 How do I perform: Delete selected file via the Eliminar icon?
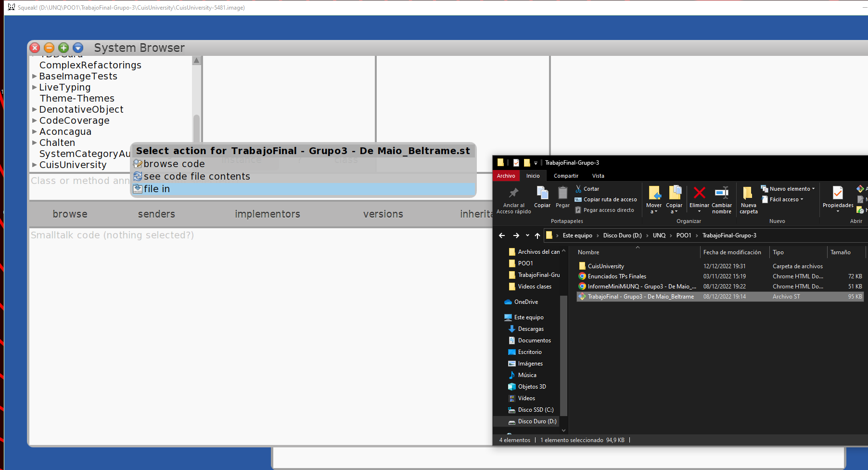(x=699, y=198)
